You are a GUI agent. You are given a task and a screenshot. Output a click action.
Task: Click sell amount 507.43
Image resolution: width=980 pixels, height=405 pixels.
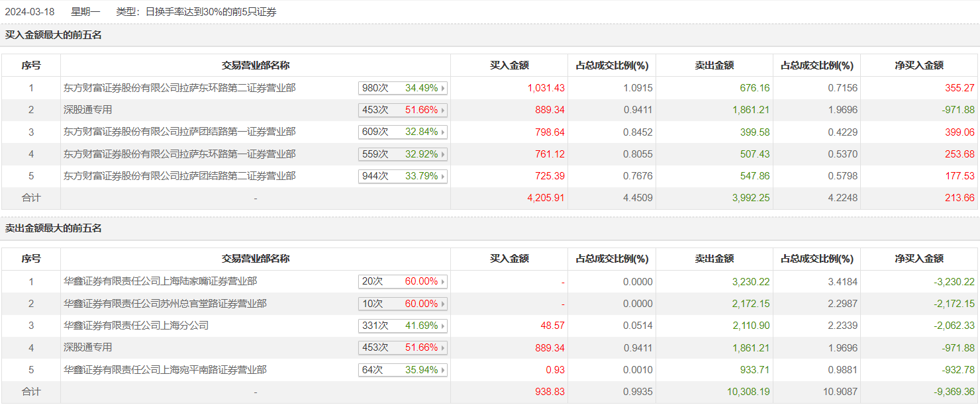(x=755, y=154)
